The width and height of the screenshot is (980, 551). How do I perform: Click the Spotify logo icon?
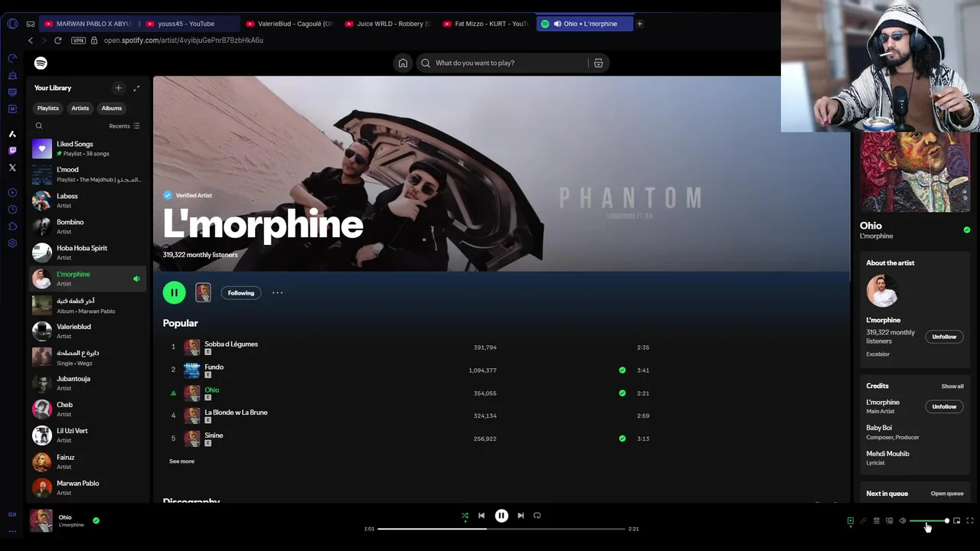pyautogui.click(x=41, y=63)
